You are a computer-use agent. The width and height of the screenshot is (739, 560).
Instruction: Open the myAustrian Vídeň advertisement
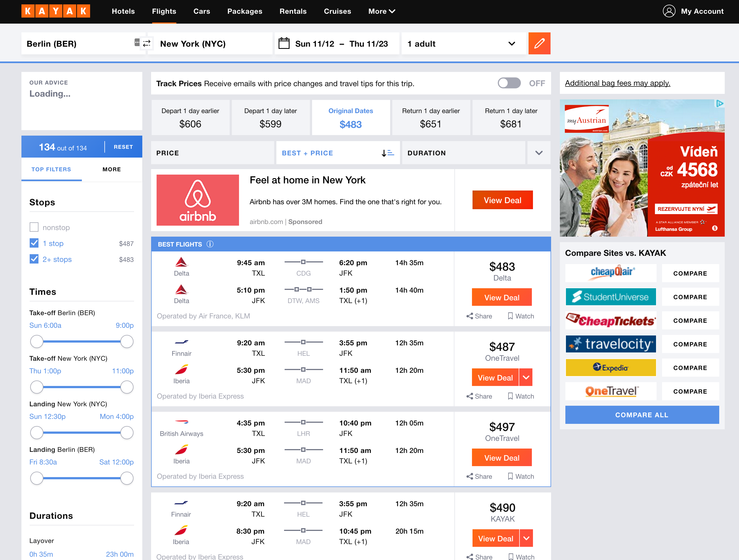pos(642,168)
